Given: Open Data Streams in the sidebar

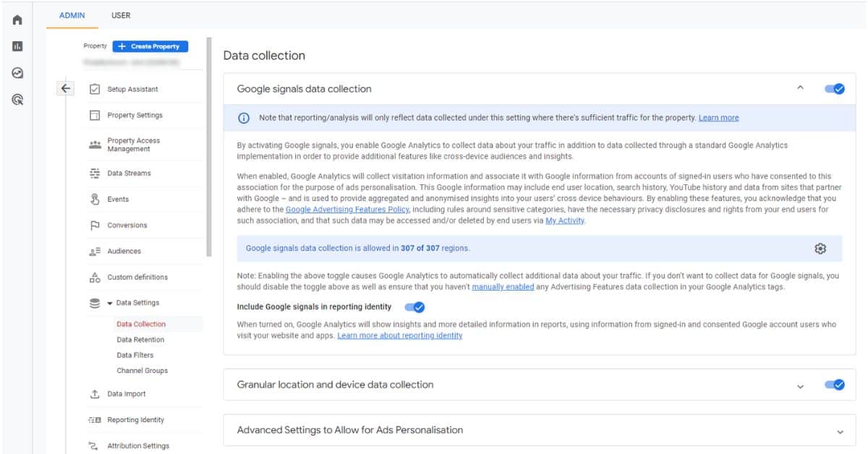Looking at the screenshot, I should pyautogui.click(x=129, y=174).
